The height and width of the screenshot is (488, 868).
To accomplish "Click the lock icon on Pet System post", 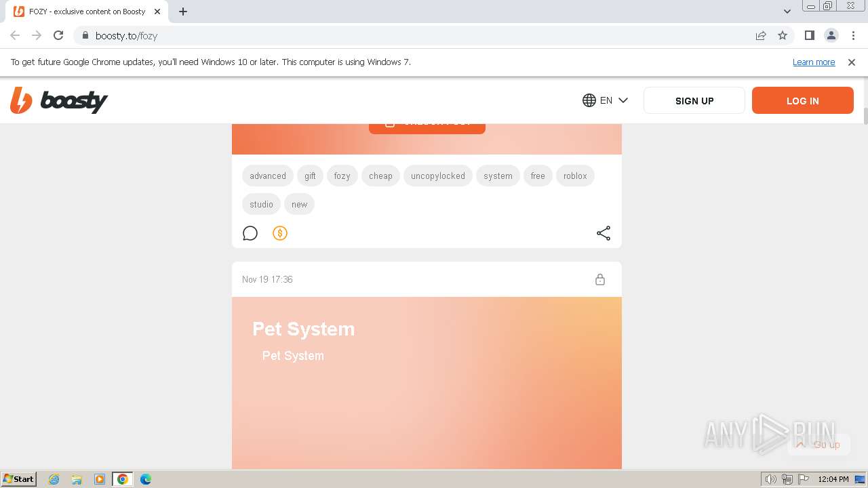I will pyautogui.click(x=600, y=279).
